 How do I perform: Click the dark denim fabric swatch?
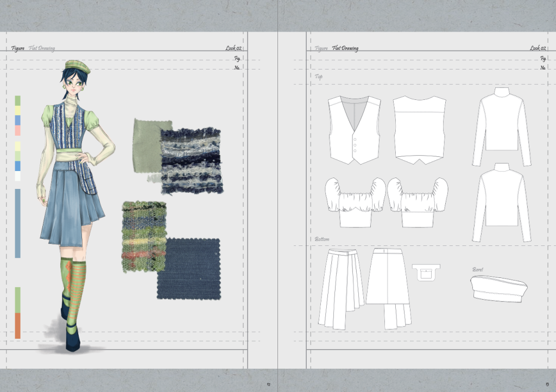click(189, 269)
